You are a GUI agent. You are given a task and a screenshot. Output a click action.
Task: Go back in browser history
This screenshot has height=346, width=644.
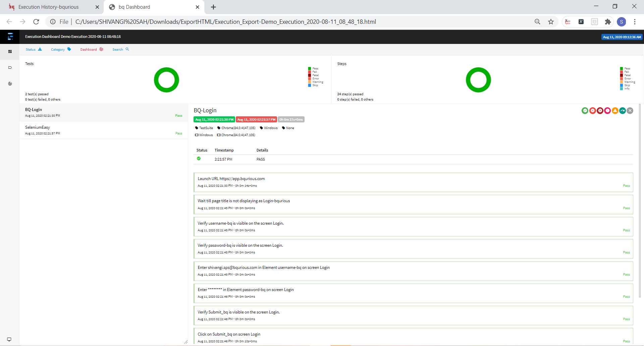click(9, 22)
